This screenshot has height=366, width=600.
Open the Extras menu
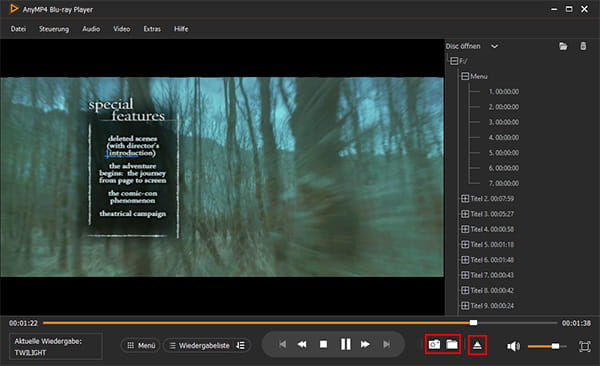(152, 29)
